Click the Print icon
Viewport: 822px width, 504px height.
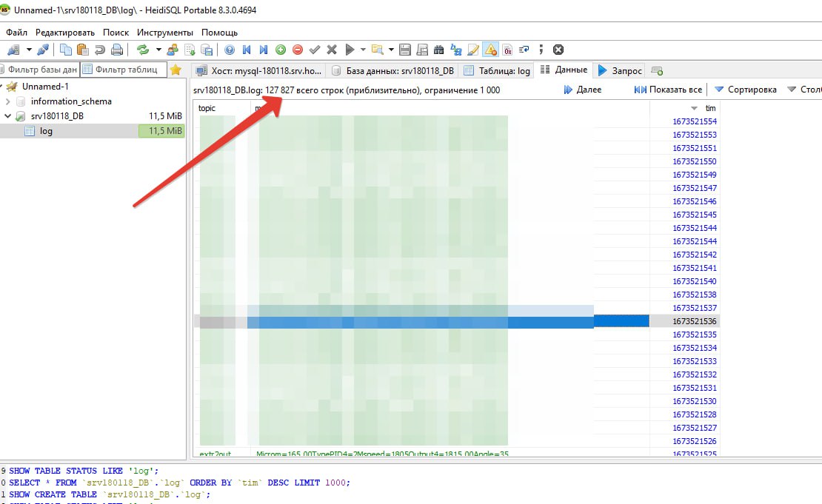click(117, 50)
